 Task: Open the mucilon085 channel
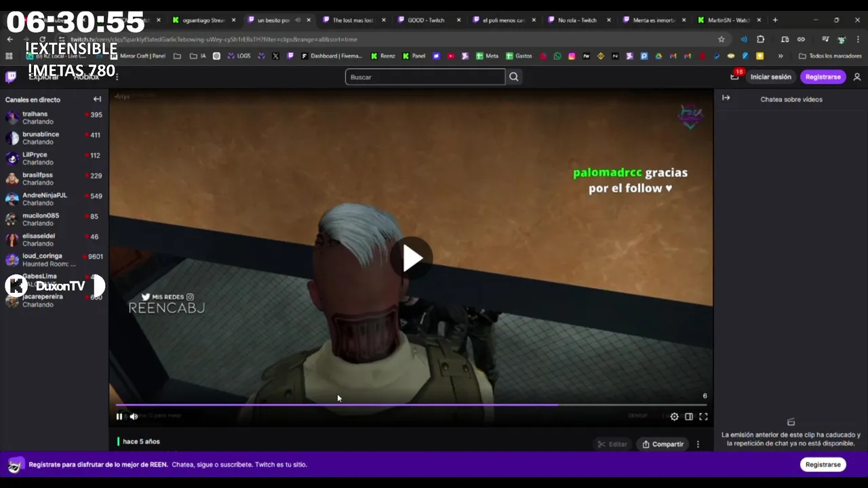(x=54, y=220)
